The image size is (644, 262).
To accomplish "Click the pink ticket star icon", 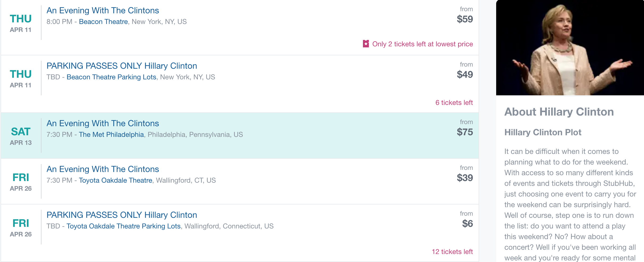I will (x=366, y=44).
